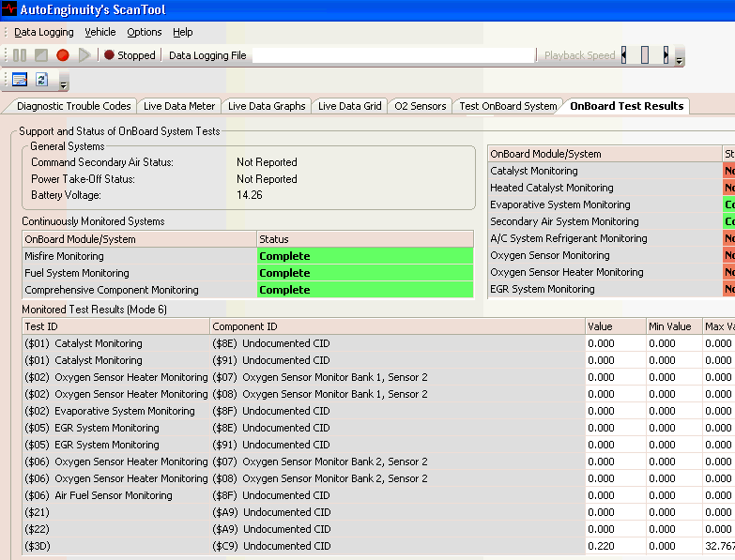Screen dimensions: 735x560
Task: Click the Stopped status indicator
Action: 130,55
